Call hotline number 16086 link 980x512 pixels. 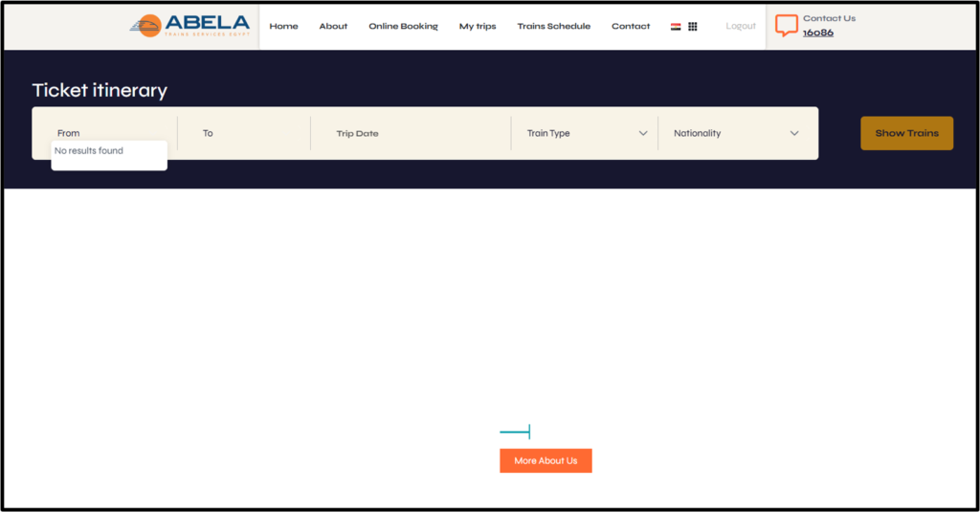pos(817,33)
